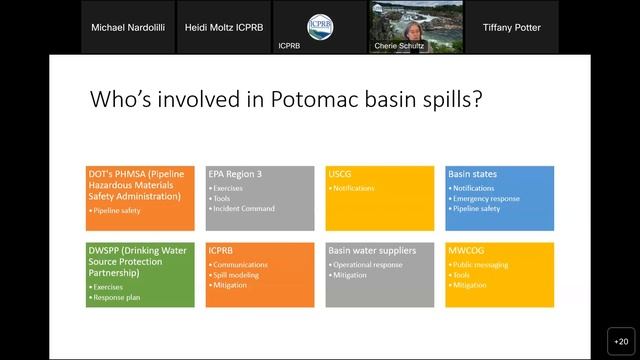Click 'Public messaging' bullet under MWCOG
This screenshot has height=360, width=640.
pyautogui.click(x=480, y=265)
